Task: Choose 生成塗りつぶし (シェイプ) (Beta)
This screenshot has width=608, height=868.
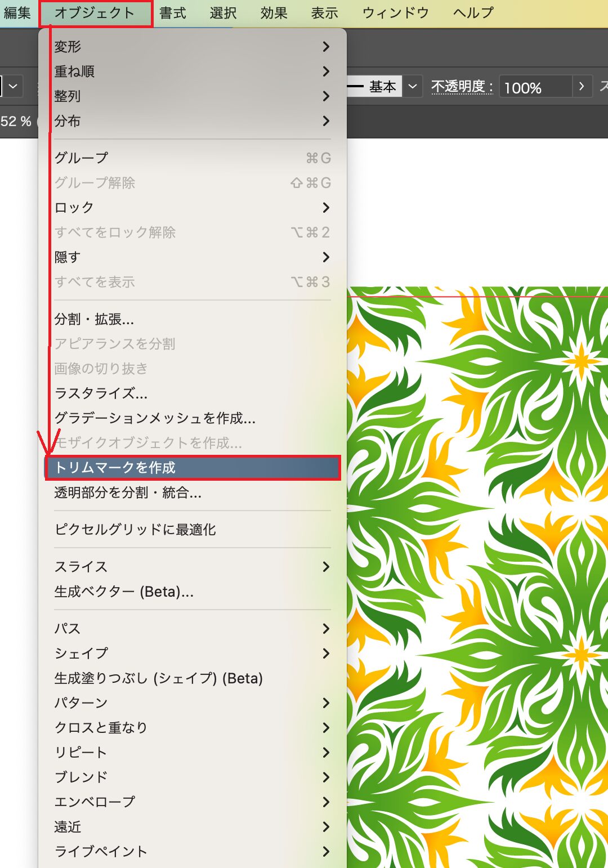Action: [x=193, y=678]
